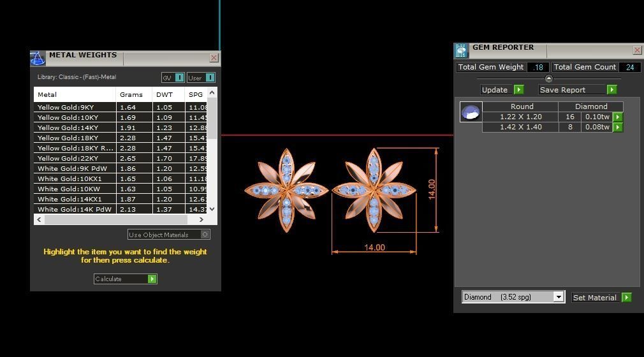
Task: Click the Metal column header
Action: [x=75, y=94]
